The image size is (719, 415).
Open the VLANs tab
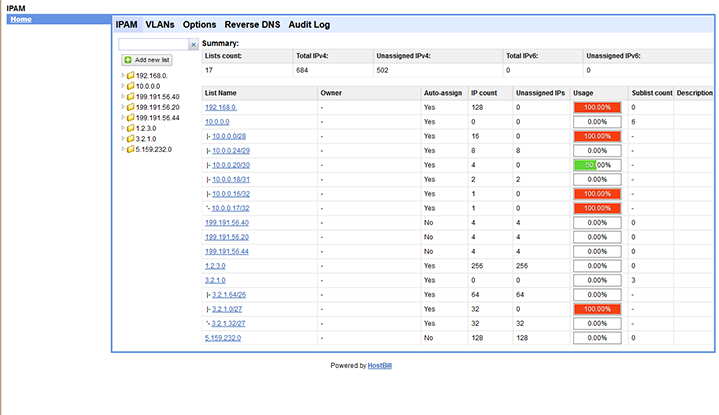coord(160,25)
